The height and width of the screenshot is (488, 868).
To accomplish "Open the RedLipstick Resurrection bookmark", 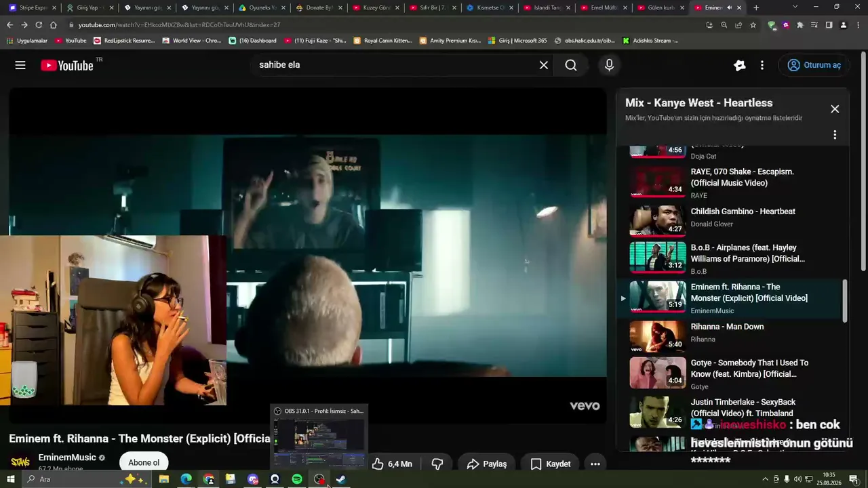I will pos(125,41).
